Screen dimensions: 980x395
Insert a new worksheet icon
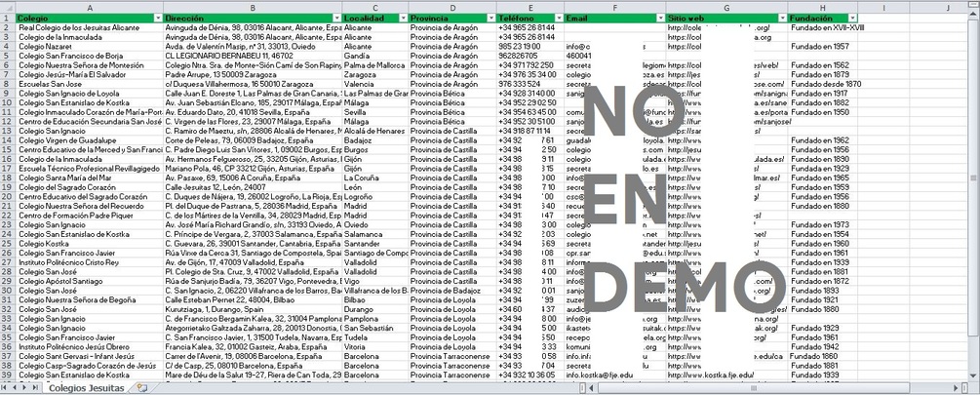pos(142,388)
